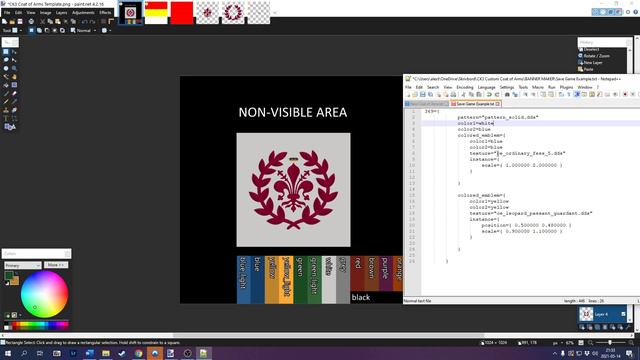The width and height of the screenshot is (640, 360).
Task: Select Layer 4 thumbnail in Layers panel
Action: coord(586,314)
